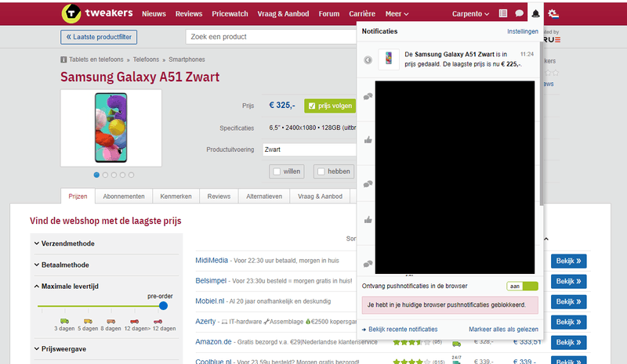Viewport: 627px width, 364px height.
Task: Select the 12 dagen delivery truck icon
Action: click(134, 321)
